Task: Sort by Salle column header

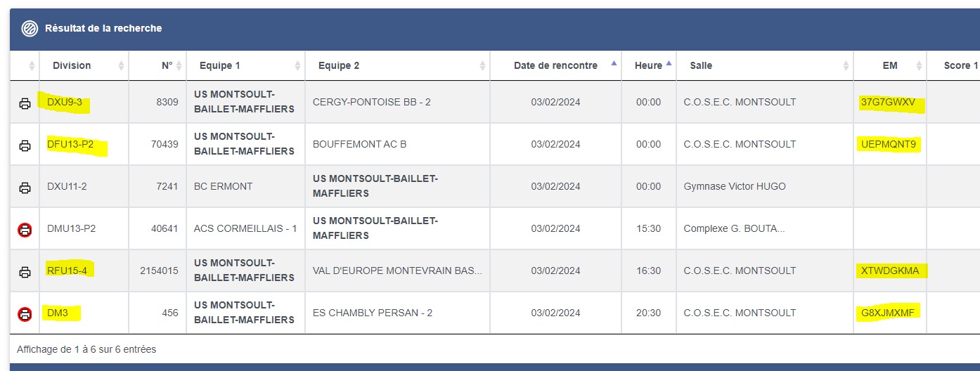Action: click(700, 65)
